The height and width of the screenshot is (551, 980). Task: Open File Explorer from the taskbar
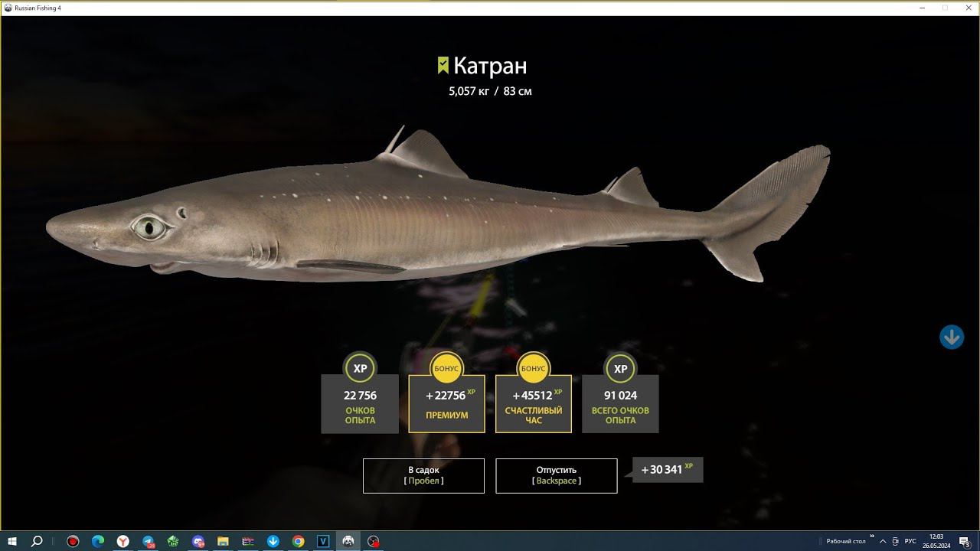(223, 541)
